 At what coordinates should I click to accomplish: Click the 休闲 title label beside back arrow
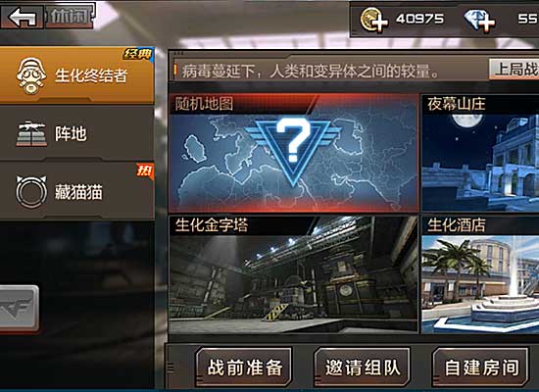coord(70,16)
